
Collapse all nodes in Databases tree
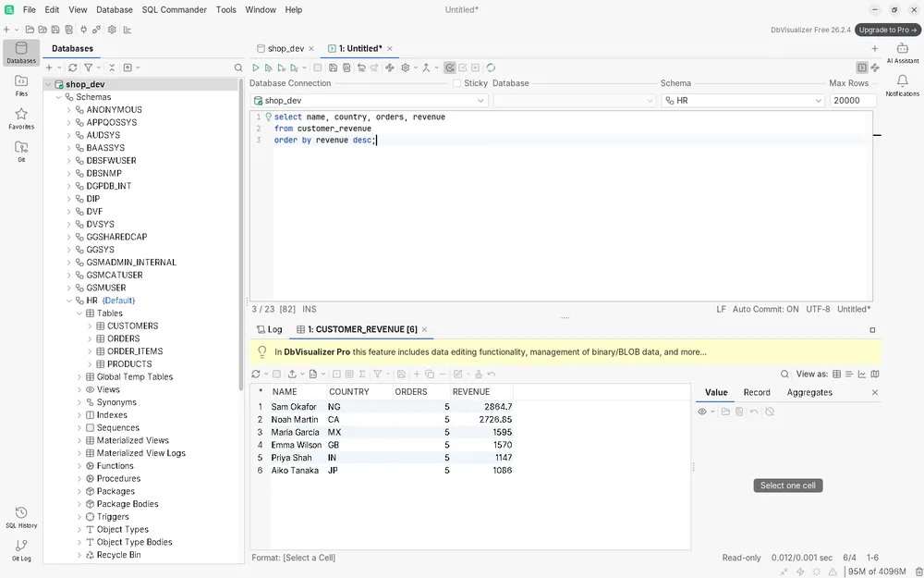click(112, 68)
